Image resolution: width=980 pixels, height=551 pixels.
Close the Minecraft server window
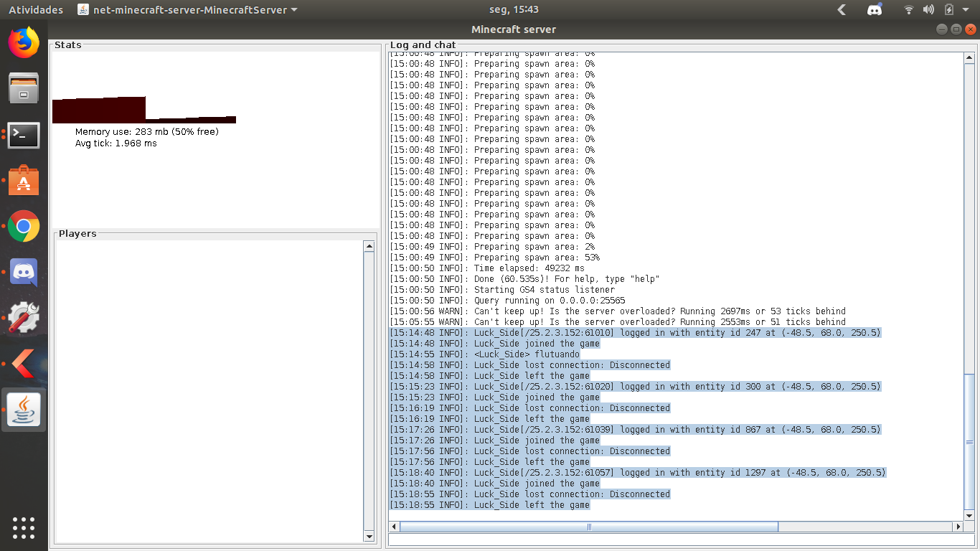971,29
